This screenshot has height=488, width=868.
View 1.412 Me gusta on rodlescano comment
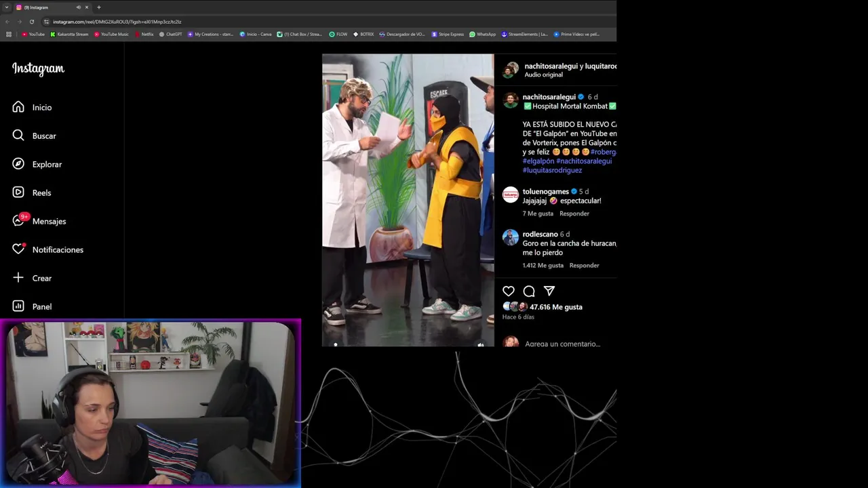click(x=543, y=266)
